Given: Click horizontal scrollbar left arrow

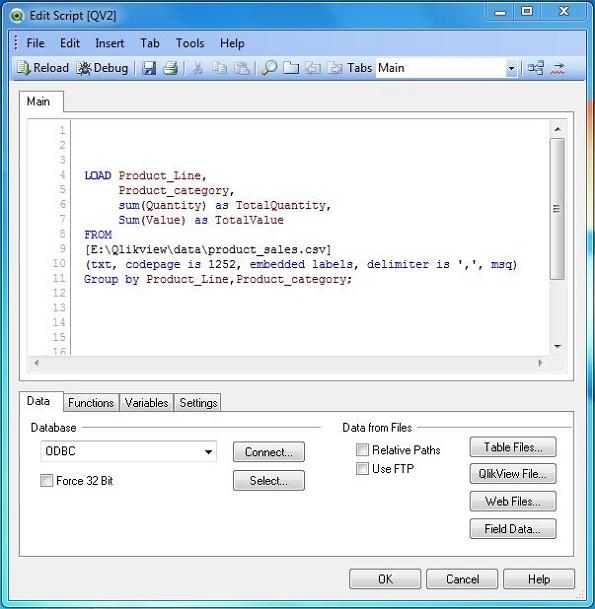Looking at the screenshot, I should tap(37, 363).
